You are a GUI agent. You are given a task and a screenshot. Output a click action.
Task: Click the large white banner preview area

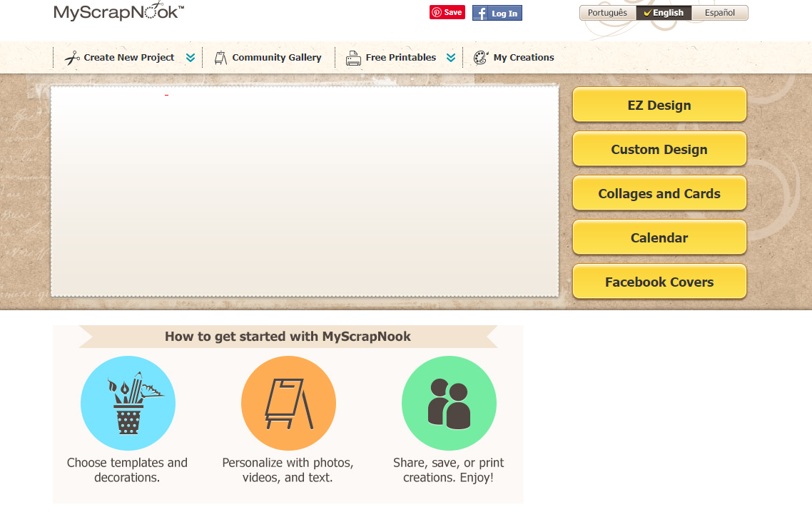click(x=305, y=192)
